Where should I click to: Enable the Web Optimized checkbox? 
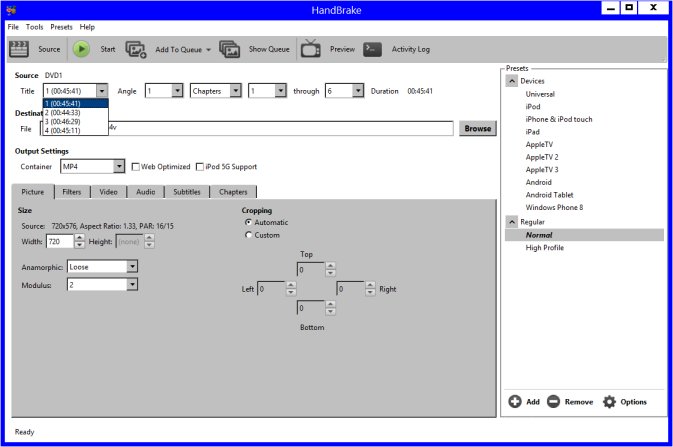tap(136, 167)
